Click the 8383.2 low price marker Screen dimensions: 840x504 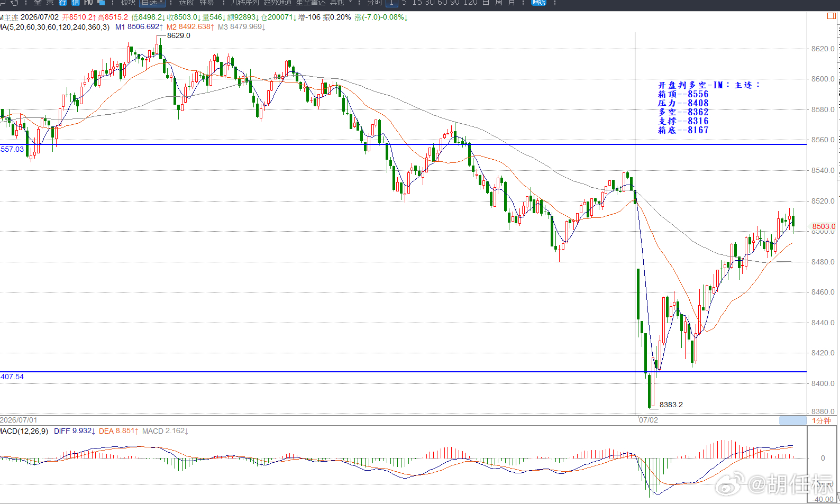(x=671, y=405)
